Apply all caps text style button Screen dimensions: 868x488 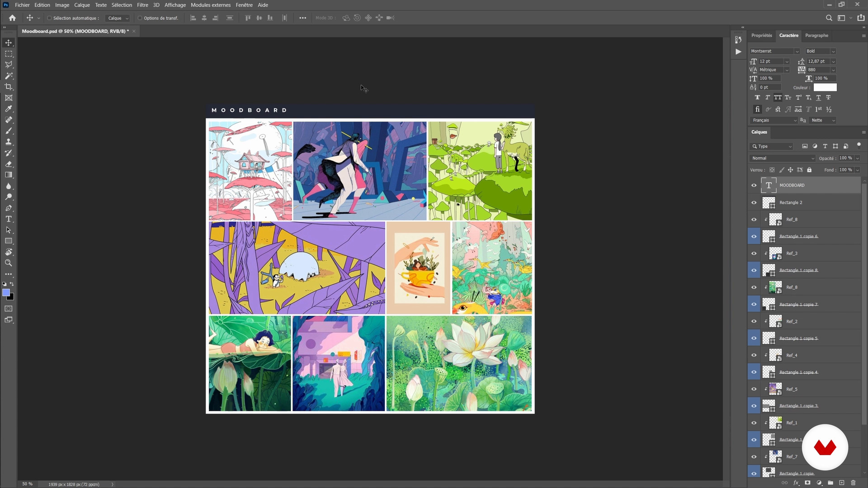click(778, 98)
